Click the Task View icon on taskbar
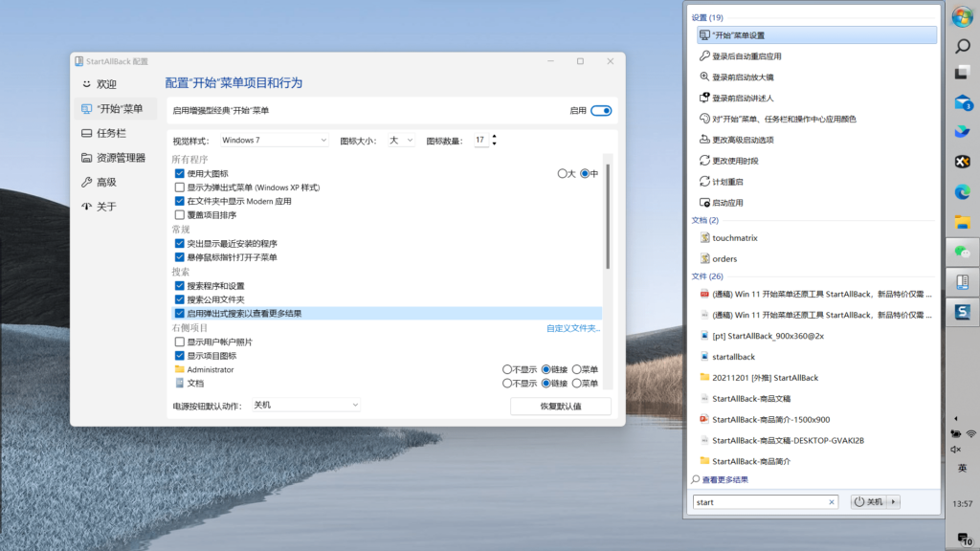 pos(962,73)
